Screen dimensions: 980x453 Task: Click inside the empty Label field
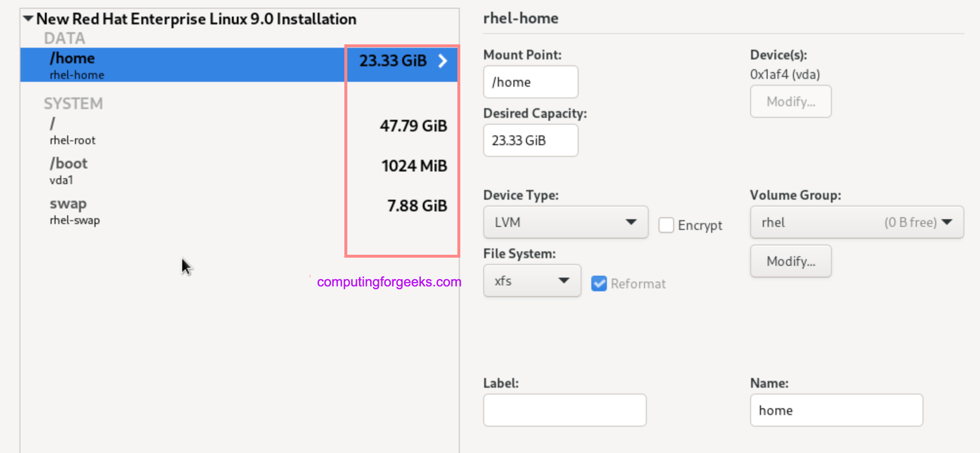point(564,410)
